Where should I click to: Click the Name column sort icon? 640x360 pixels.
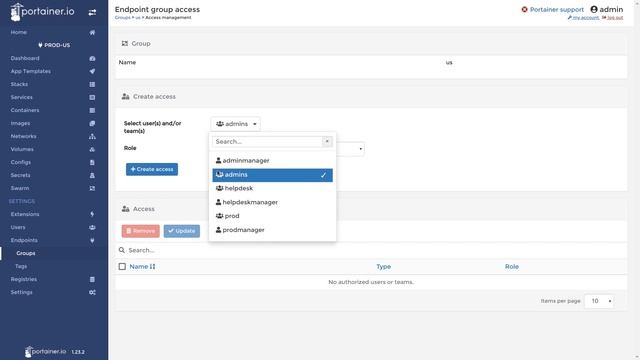pos(152,267)
